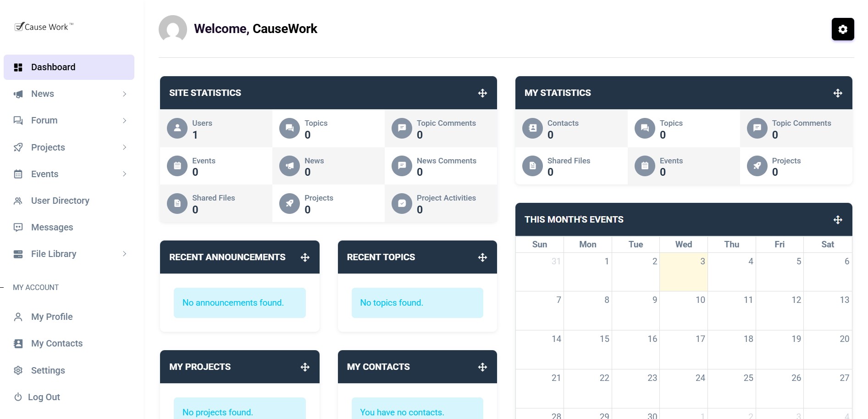
Task: Log Out of the account
Action: [x=44, y=397]
